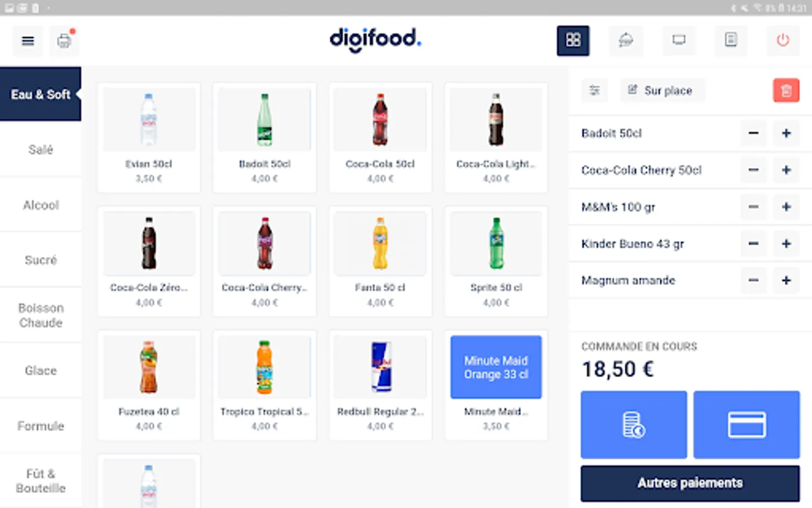The width and height of the screenshot is (812, 508).
Task: Pay by cash using coins icon
Action: click(x=634, y=424)
